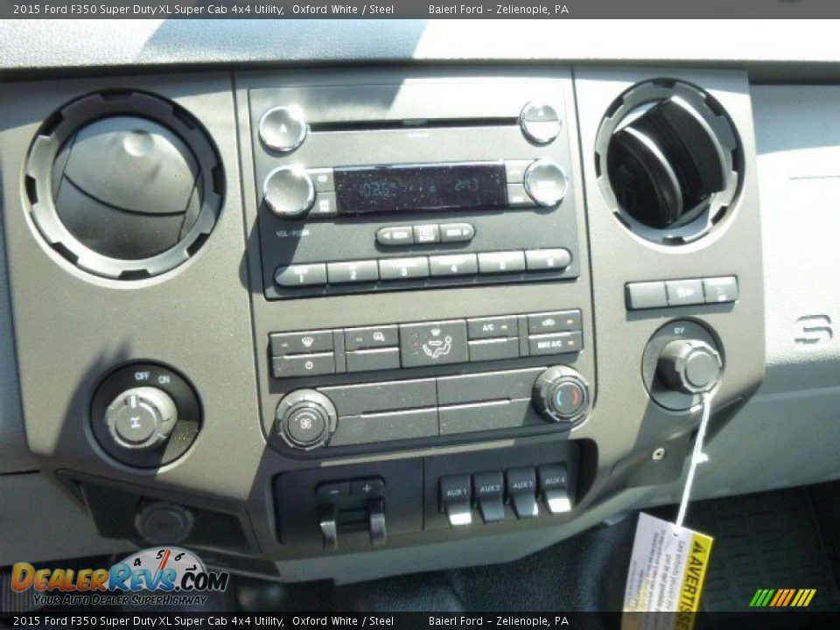Click the fan speed knob
The height and width of the screenshot is (630, 840).
tap(306, 420)
